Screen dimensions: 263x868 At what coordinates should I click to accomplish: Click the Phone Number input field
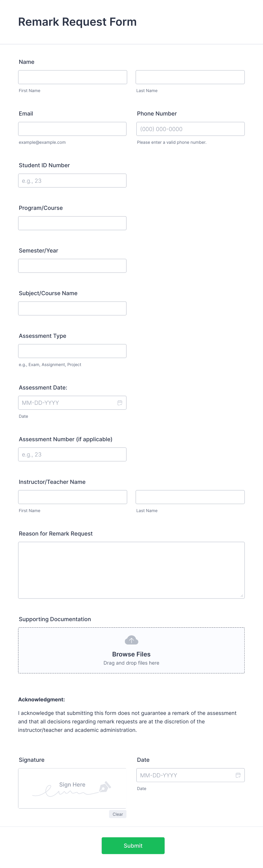point(190,129)
